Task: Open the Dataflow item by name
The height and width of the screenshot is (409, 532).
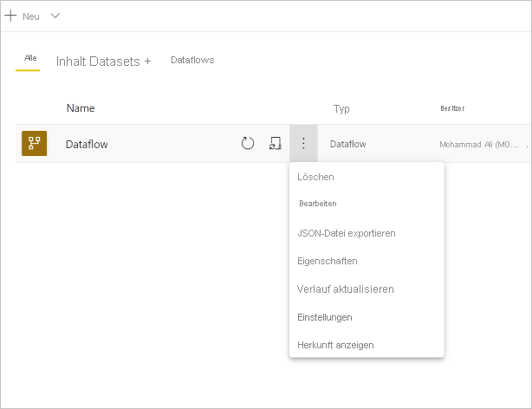Action: (87, 144)
